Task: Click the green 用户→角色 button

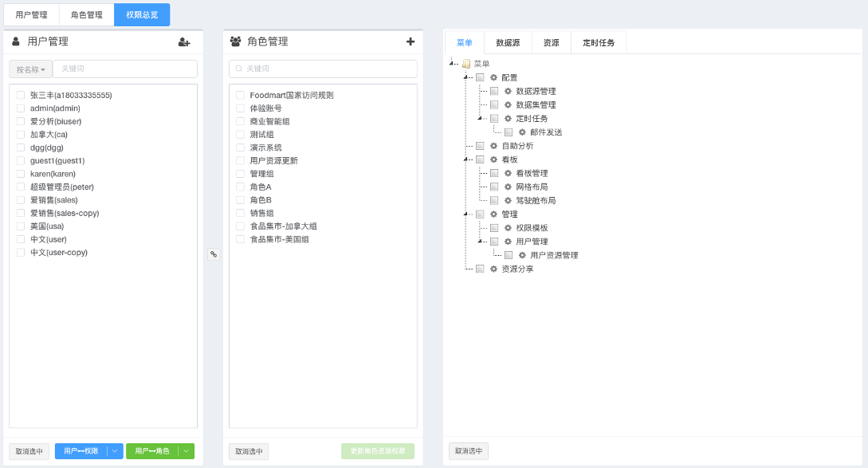Action: (152, 451)
